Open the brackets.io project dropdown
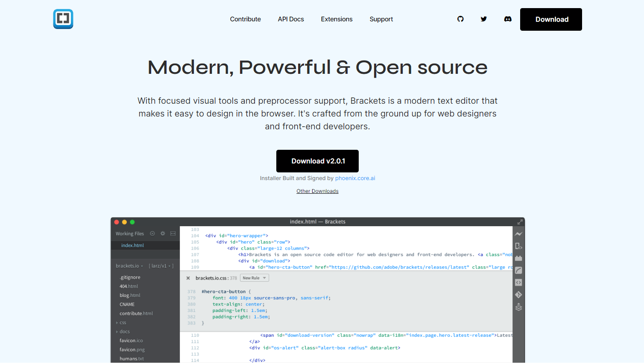The height and width of the screenshot is (364, 644). pos(129,265)
